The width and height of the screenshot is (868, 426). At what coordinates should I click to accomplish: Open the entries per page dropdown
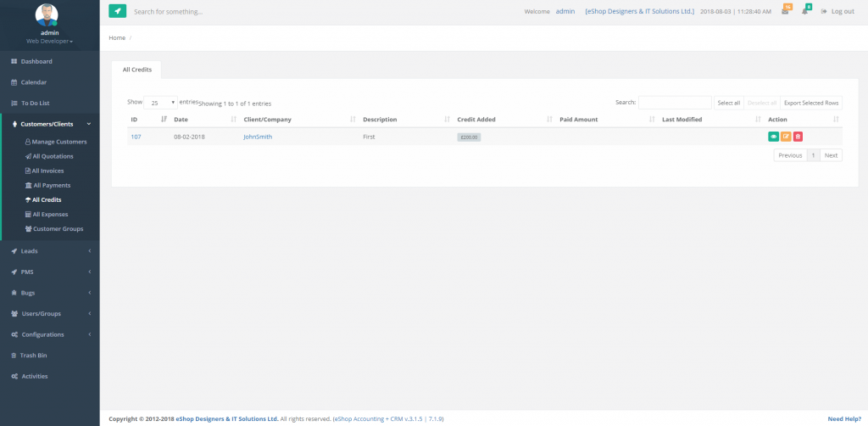[160, 102]
